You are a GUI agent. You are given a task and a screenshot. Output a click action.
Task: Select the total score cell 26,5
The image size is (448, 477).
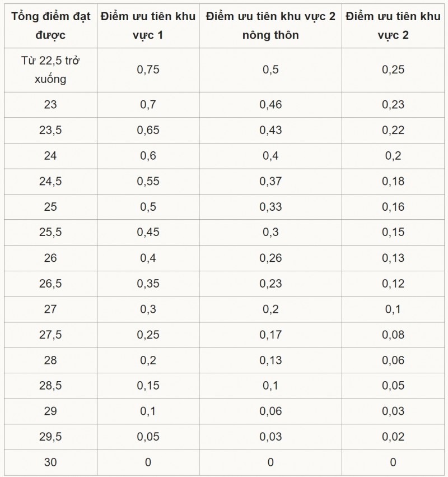point(50,284)
